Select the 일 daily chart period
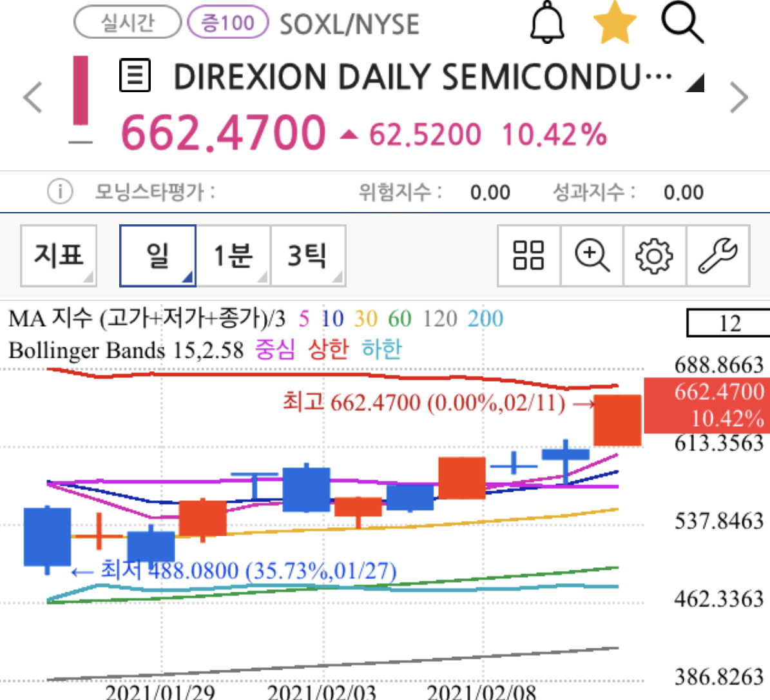The height and width of the screenshot is (700, 770). (158, 255)
